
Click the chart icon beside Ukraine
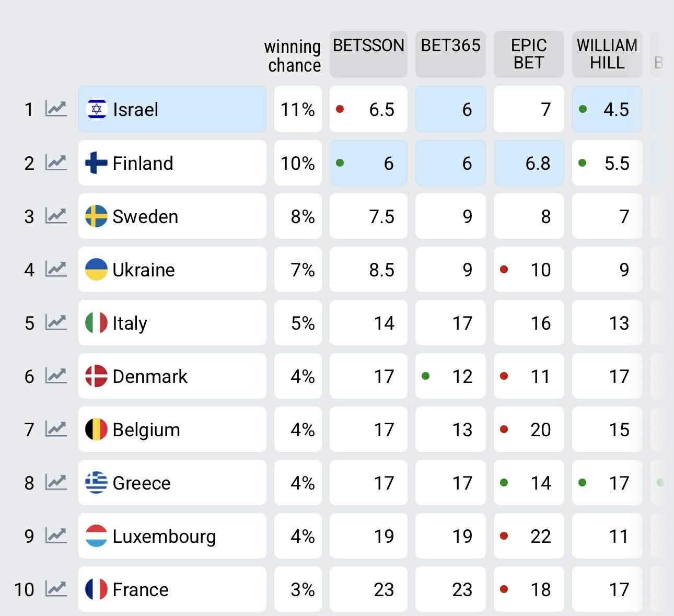point(56,269)
